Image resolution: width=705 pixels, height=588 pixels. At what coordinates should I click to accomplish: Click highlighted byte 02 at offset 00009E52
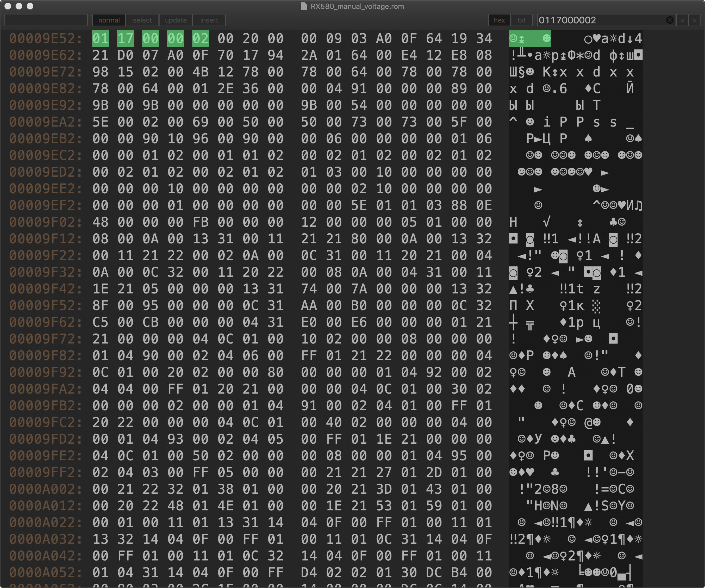[200, 39]
